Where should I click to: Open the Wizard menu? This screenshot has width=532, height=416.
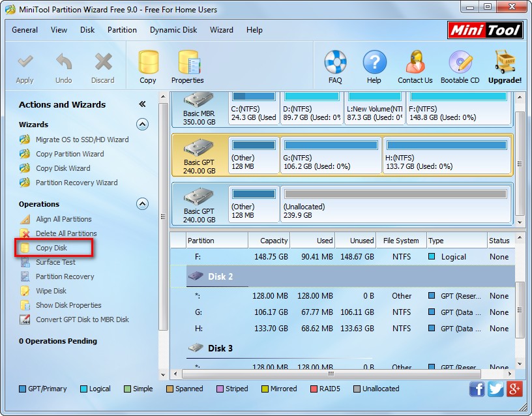[x=222, y=30]
